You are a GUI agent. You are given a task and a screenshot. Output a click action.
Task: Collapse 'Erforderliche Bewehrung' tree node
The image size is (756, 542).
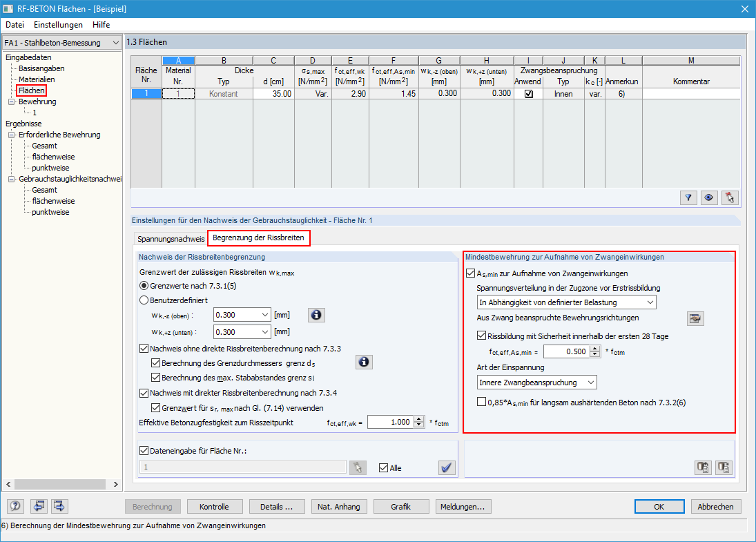(12, 135)
